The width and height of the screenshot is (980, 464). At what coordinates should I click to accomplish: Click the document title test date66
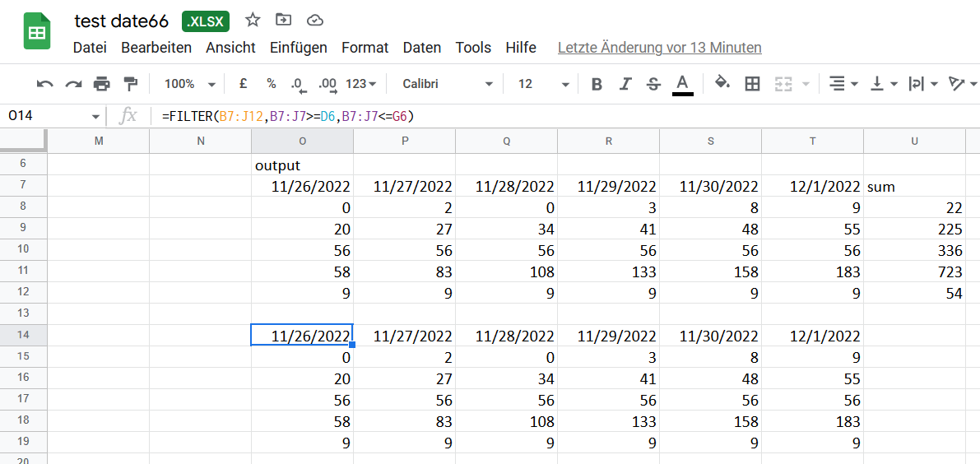pos(121,21)
